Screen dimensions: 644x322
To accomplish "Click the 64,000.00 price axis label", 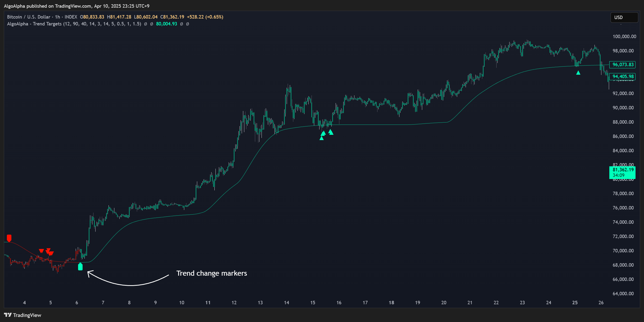I will (x=623, y=294).
